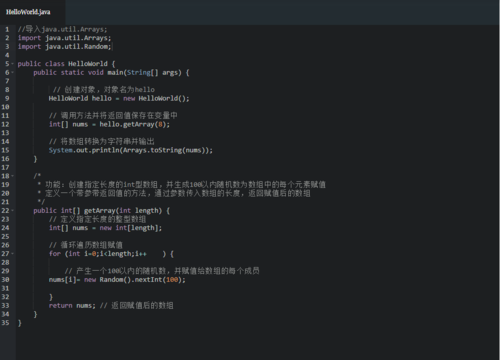Click 'public class HelloWorld {' text
This screenshot has height=360, width=500.
[x=66, y=64]
